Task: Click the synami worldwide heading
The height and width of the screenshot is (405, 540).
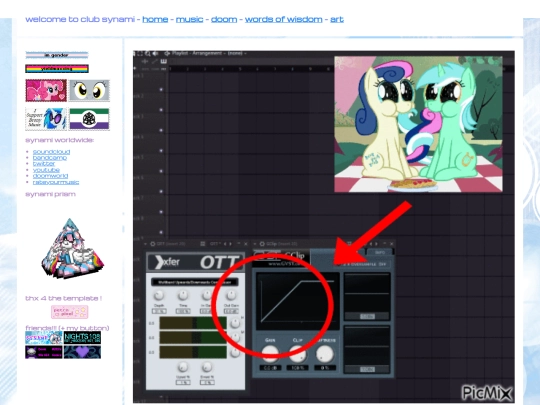Action: (60, 140)
